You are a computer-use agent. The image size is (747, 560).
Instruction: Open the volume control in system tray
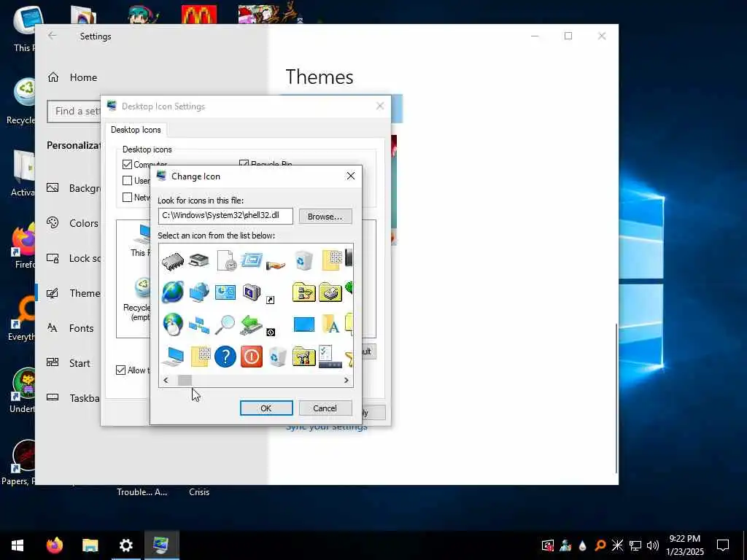click(x=653, y=545)
